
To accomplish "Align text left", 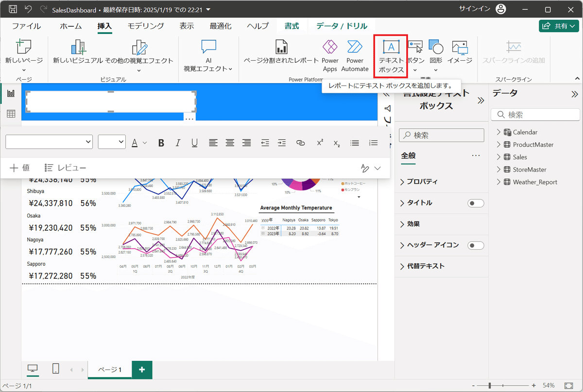I will coord(213,142).
